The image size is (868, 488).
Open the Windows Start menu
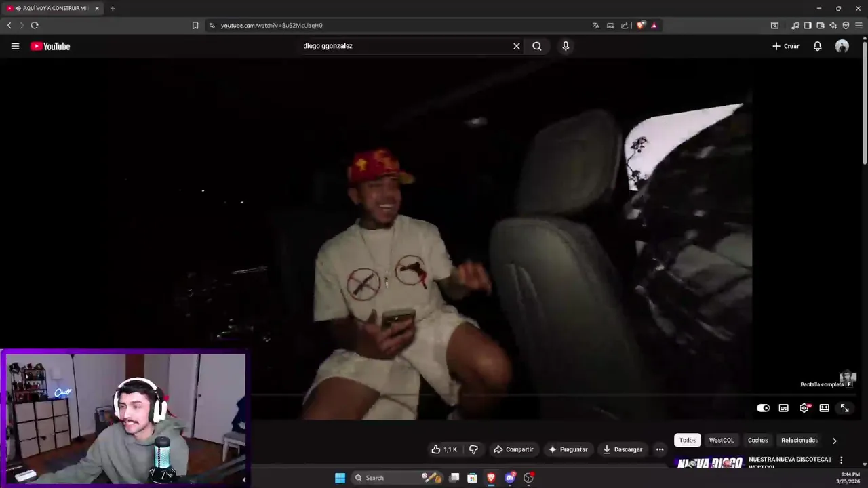[340, 478]
